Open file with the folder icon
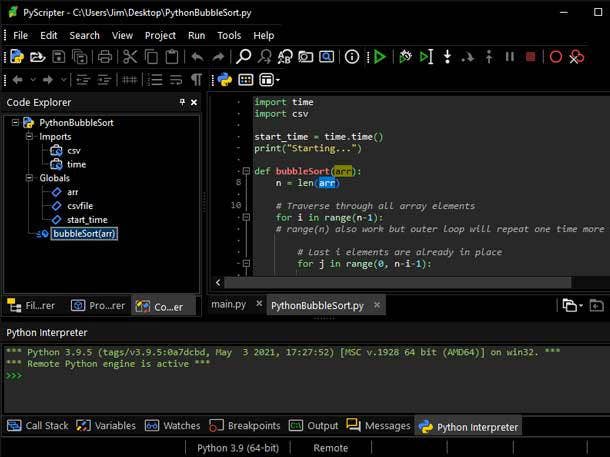Screen dimensions: 610x457 coord(37,57)
